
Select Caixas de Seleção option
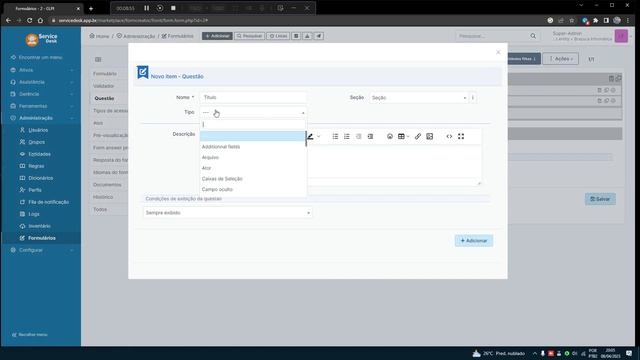253,179
